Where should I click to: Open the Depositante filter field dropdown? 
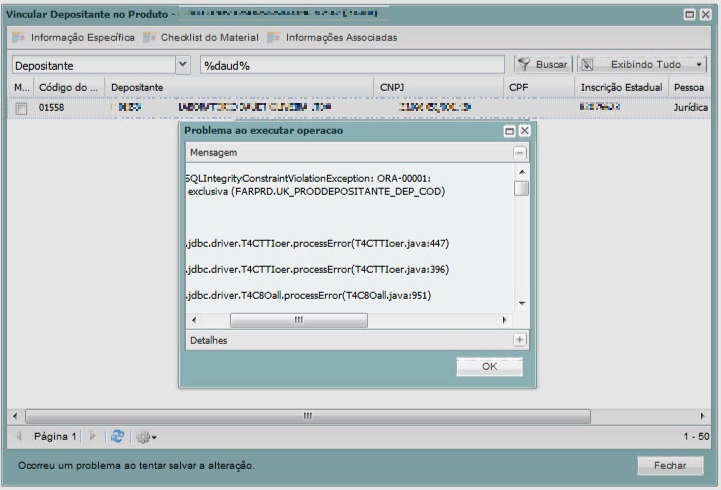click(x=182, y=65)
